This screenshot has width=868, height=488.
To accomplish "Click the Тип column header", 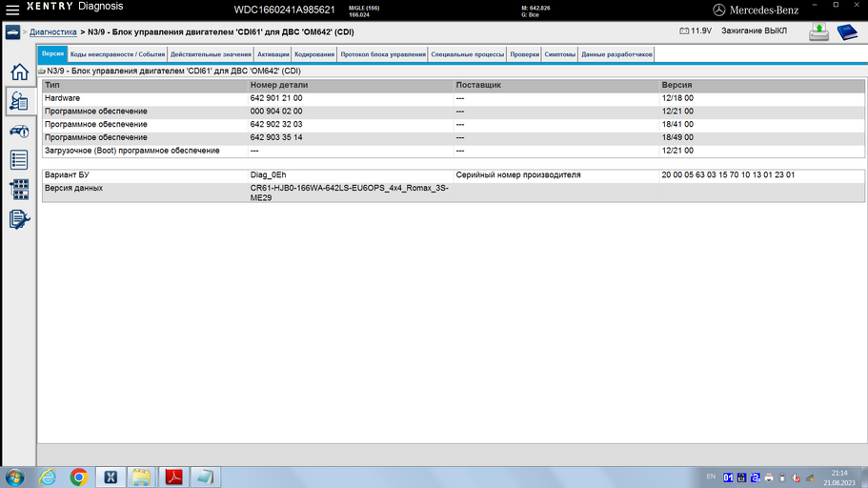I will (x=145, y=85).
